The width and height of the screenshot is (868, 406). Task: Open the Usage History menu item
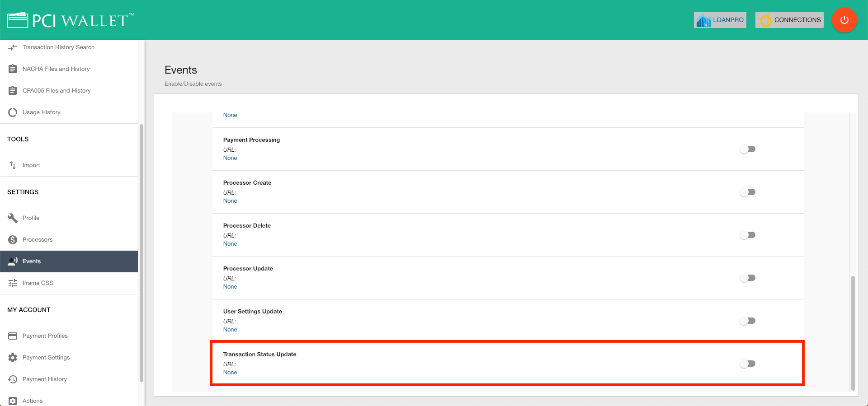coord(69,112)
